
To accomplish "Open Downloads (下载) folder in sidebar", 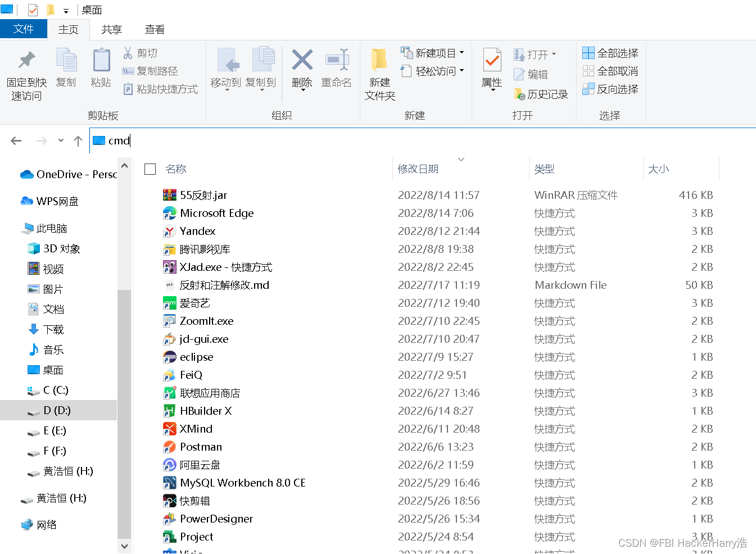I will pyautogui.click(x=46, y=329).
